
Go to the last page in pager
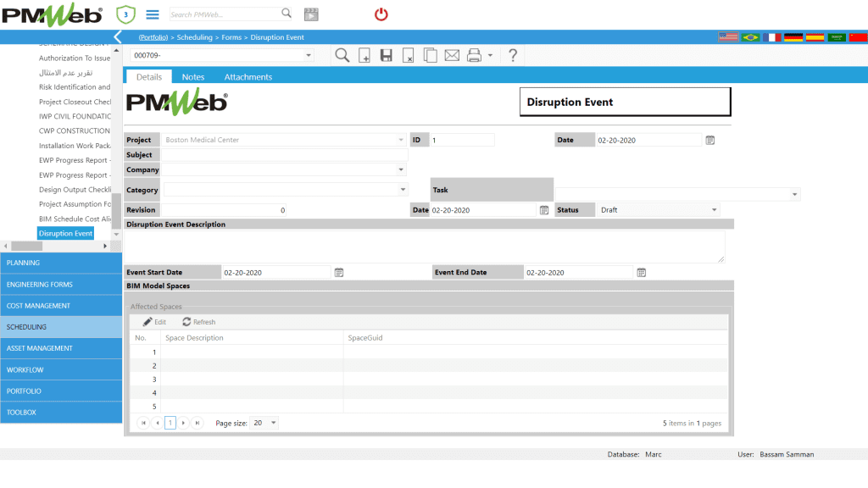[x=197, y=423]
